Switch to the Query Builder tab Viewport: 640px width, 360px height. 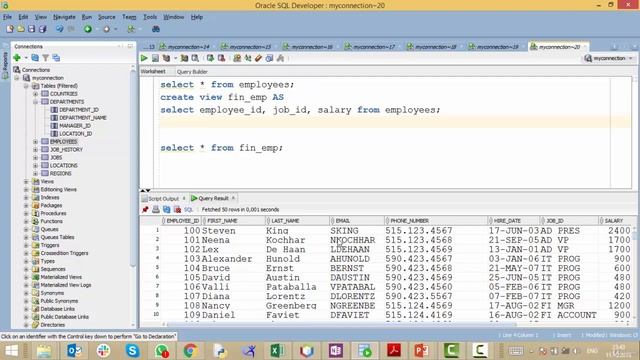(192, 71)
